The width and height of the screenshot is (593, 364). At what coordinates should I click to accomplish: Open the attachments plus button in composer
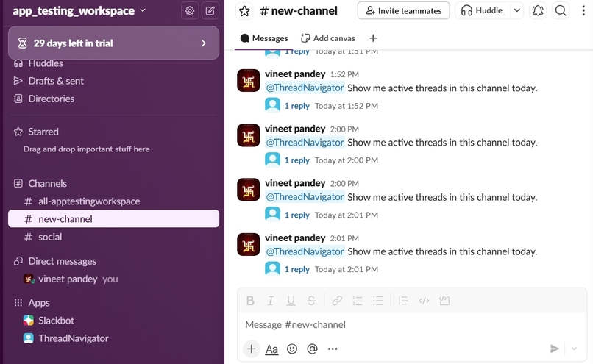tap(251, 349)
